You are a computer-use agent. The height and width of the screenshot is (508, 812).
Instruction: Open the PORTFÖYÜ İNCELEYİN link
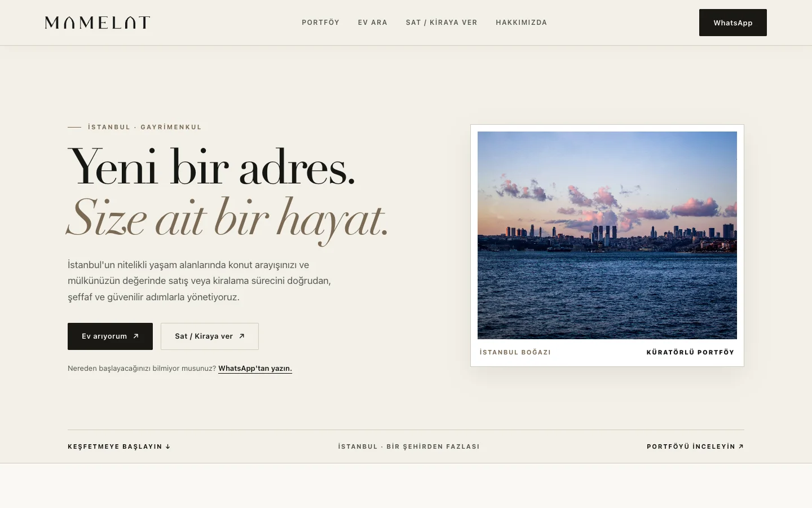pos(695,446)
